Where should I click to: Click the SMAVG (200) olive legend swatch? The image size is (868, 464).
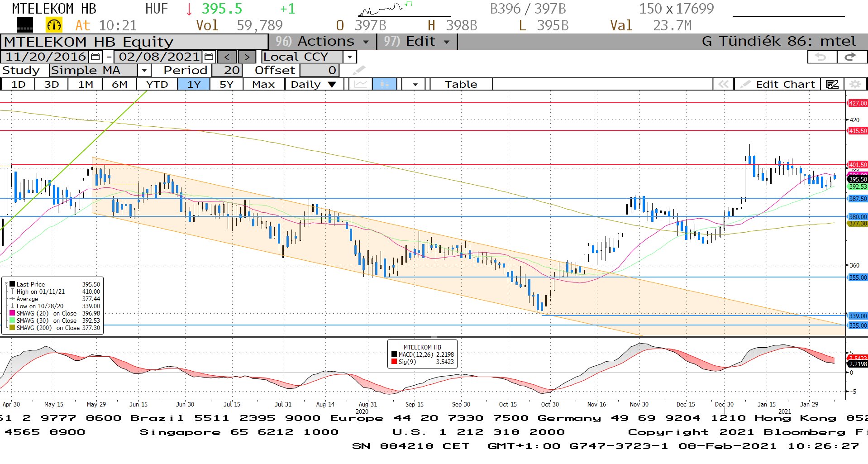click(x=12, y=328)
